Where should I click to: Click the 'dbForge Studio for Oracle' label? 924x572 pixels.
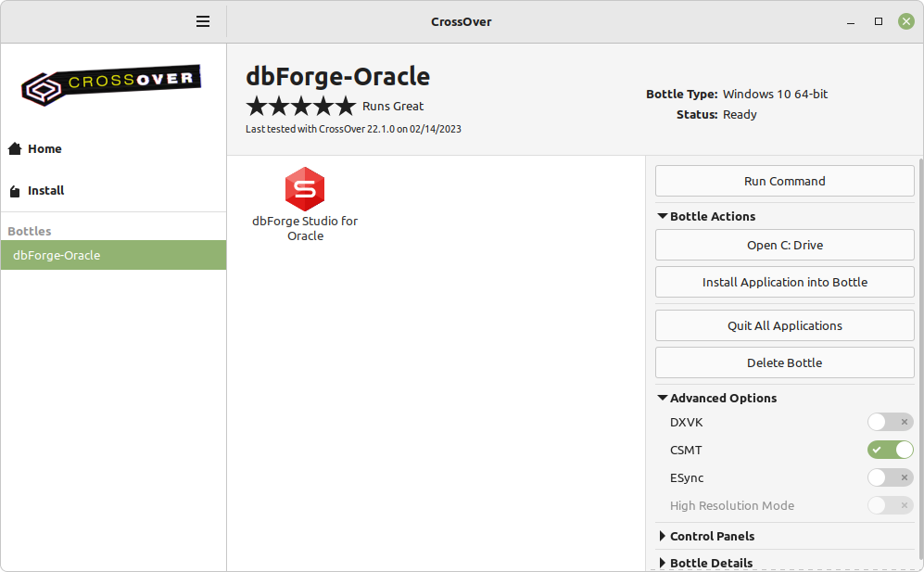305,228
